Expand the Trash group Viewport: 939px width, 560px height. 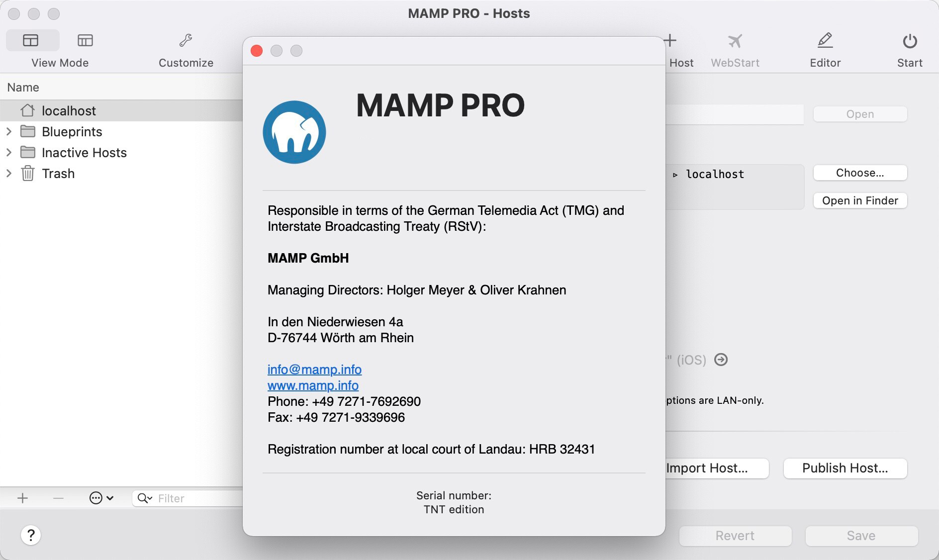pos(9,173)
